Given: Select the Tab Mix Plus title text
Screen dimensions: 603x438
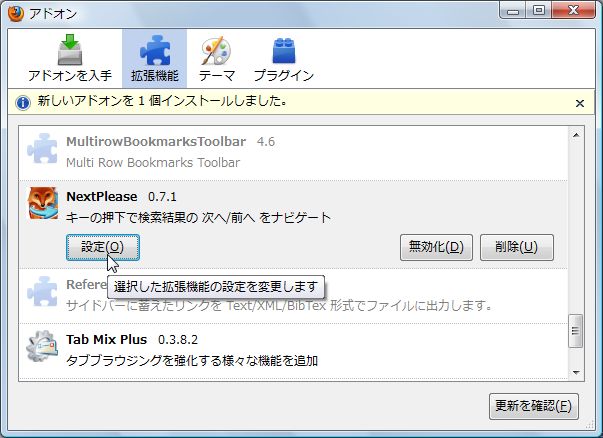Looking at the screenshot, I should click(107, 340).
